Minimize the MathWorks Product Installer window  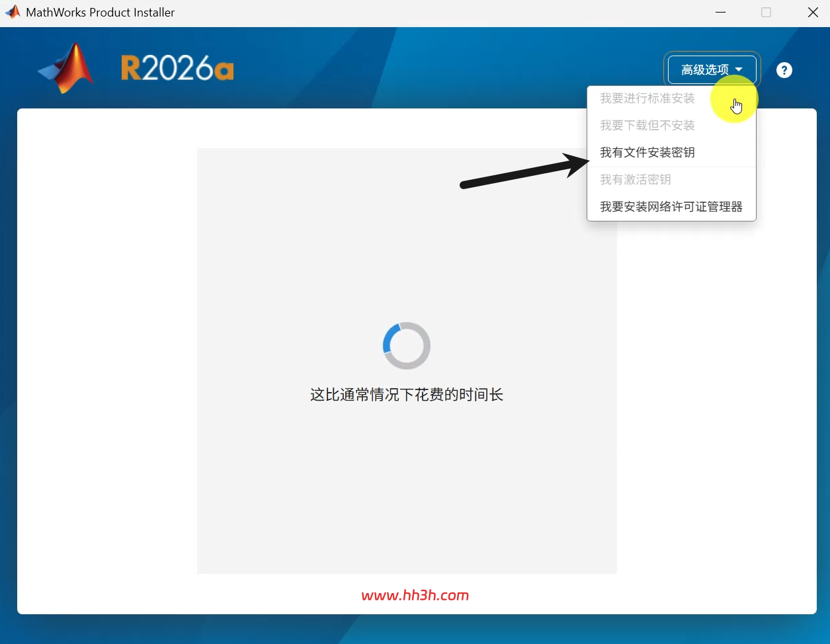click(720, 13)
